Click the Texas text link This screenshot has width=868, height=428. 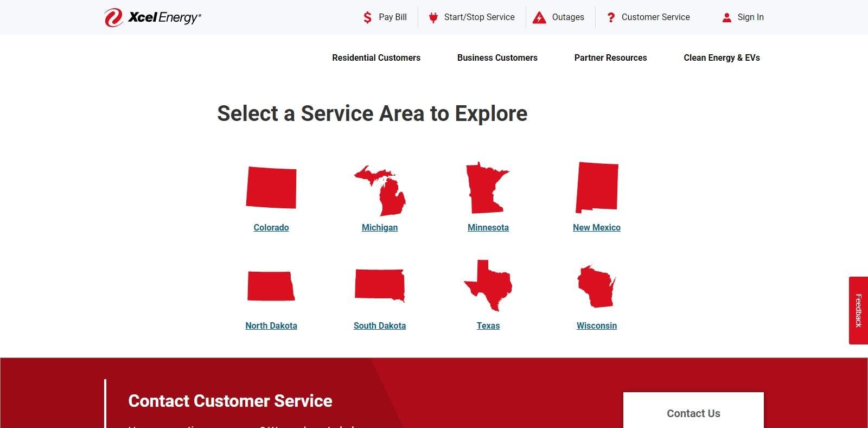[x=488, y=325]
